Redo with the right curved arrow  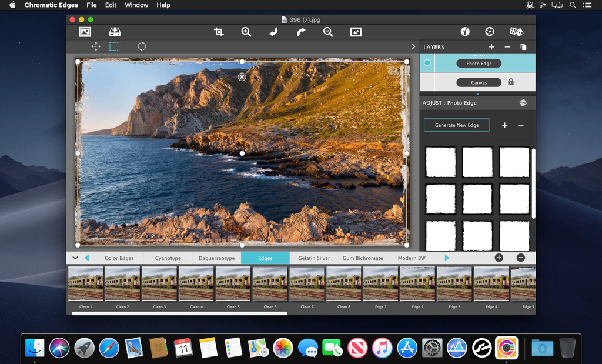[x=301, y=32]
